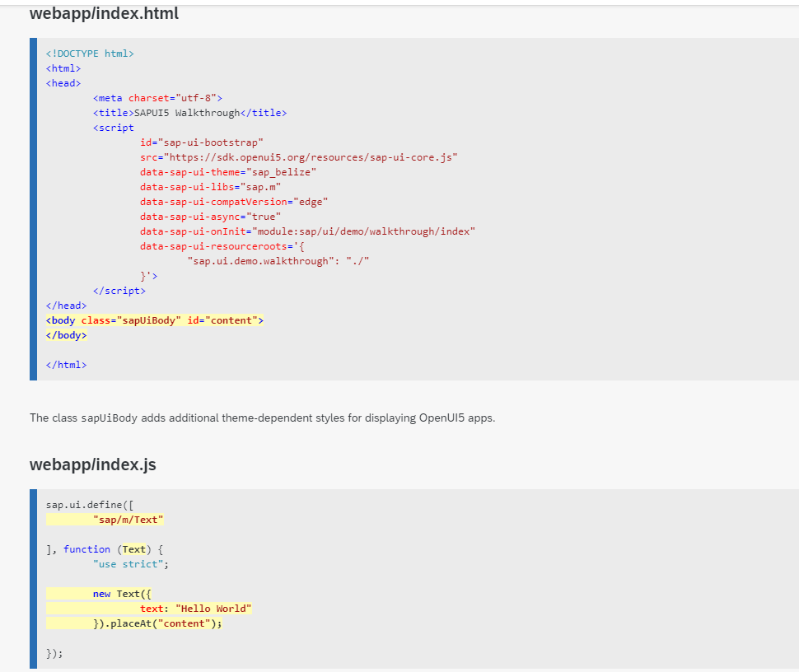Viewport: 799px width, 672px height.
Task: Click the data-sap-ui-onInit module line
Action: point(307,231)
